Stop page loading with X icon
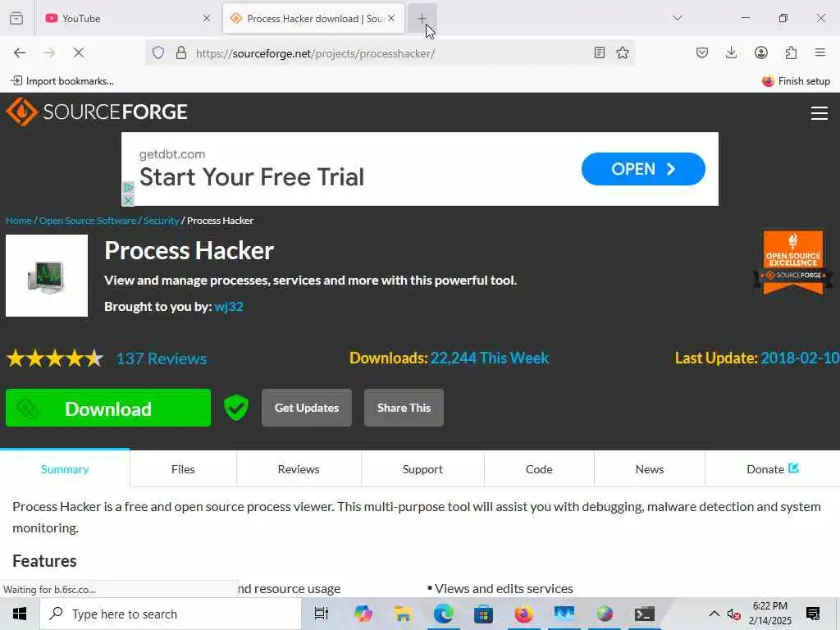Image resolution: width=840 pixels, height=630 pixels. coord(78,52)
